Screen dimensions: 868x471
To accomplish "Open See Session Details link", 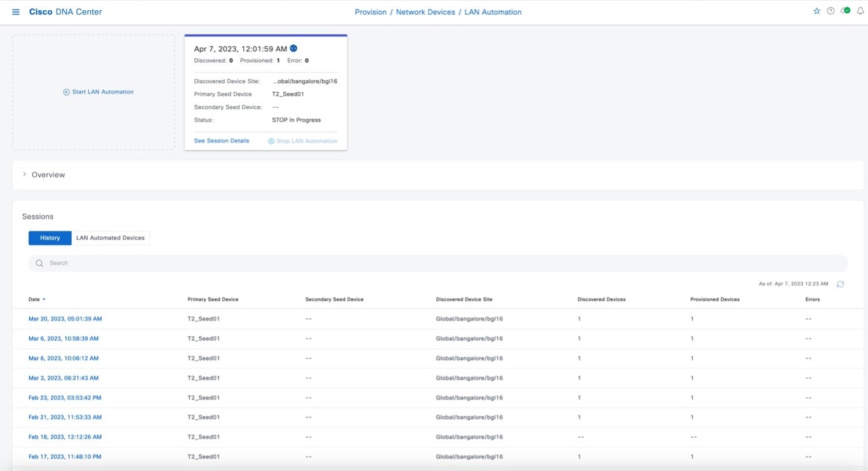I will coord(222,140).
